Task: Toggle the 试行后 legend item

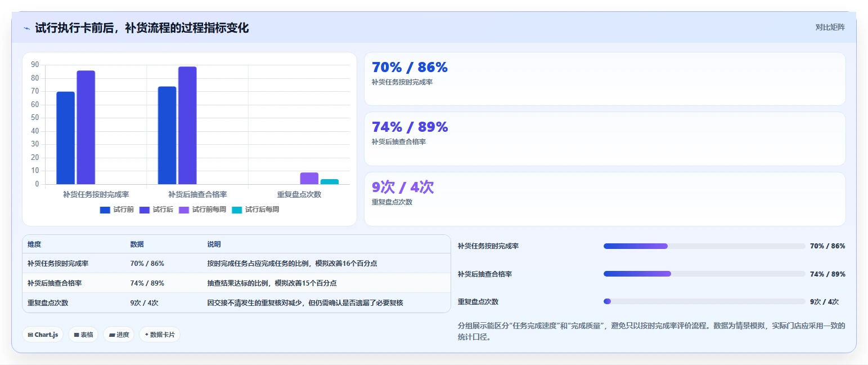Action: 156,210
